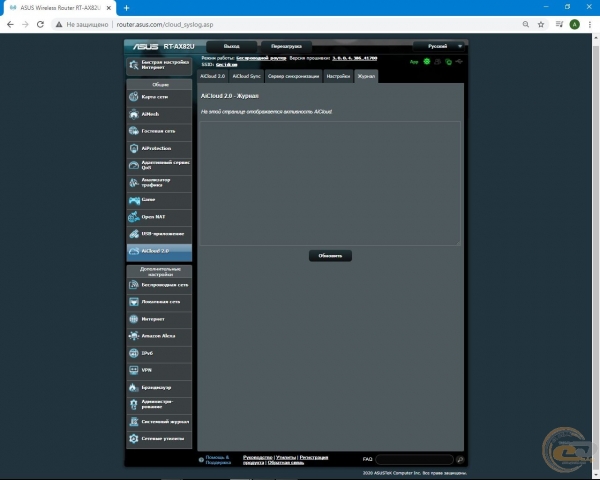Open Adaptive QoS service icon

coord(134,165)
